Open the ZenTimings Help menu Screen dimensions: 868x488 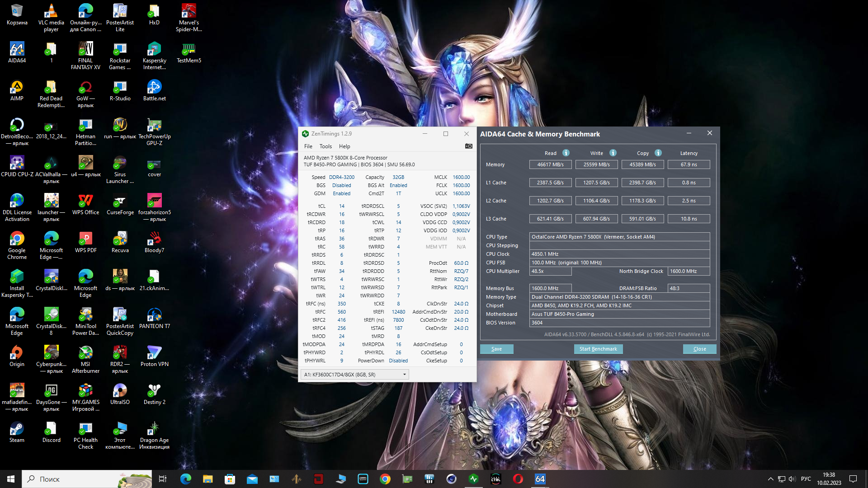344,146
